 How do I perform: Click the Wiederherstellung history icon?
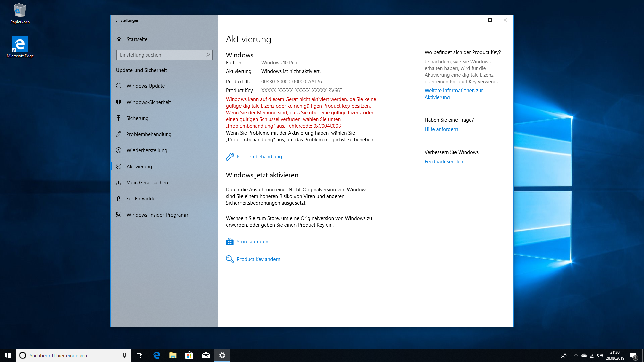click(119, 150)
